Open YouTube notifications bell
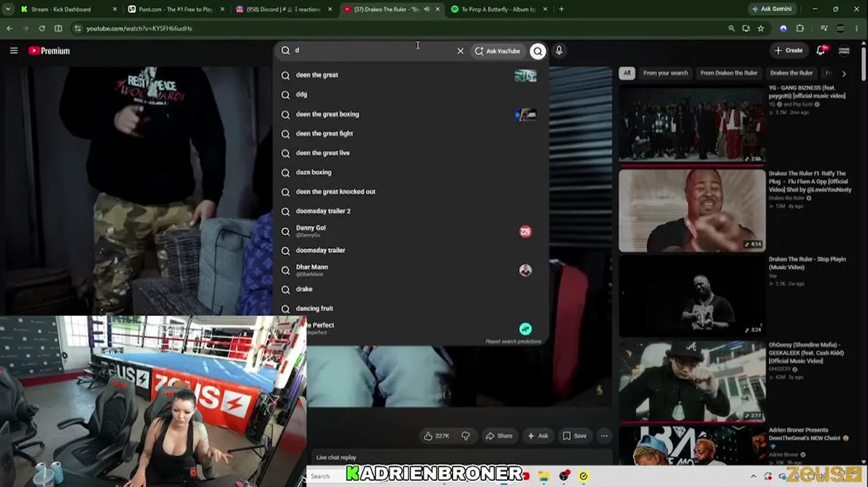Viewport: 868px width, 487px height. coord(821,51)
